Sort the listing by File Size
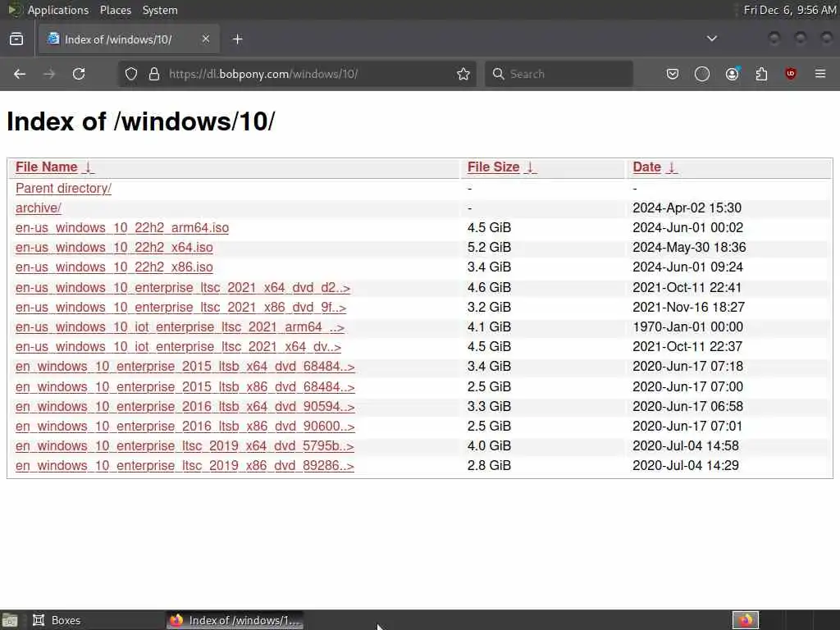This screenshot has height=630, width=840. tap(493, 167)
